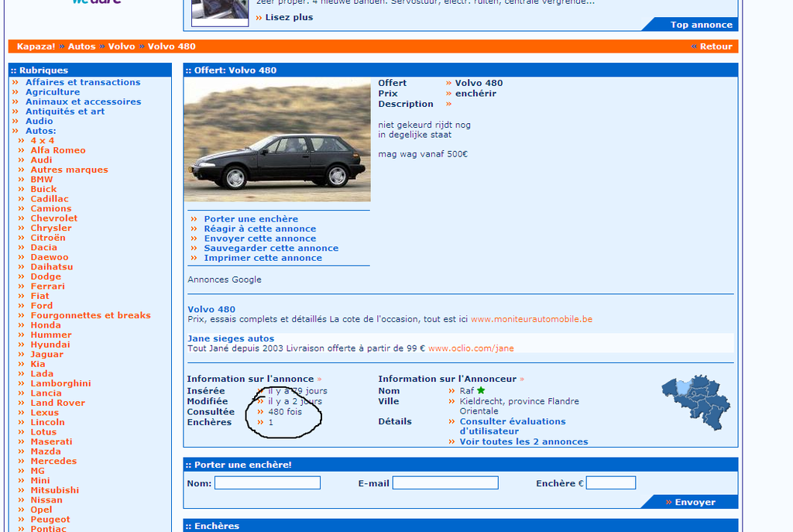Select Dacia brand

tap(44, 247)
